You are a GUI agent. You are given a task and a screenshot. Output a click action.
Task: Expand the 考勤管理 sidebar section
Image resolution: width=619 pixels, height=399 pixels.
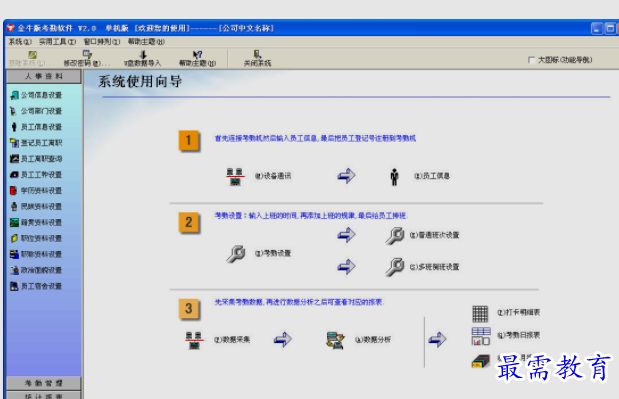pos(44,383)
